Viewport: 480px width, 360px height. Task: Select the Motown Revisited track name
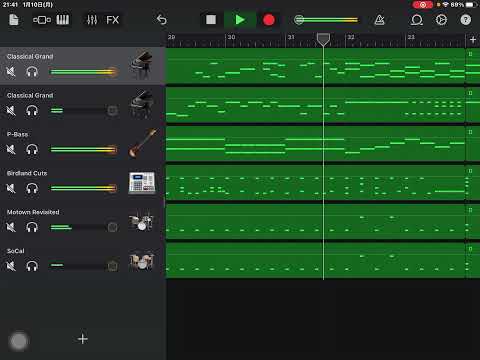point(33,212)
